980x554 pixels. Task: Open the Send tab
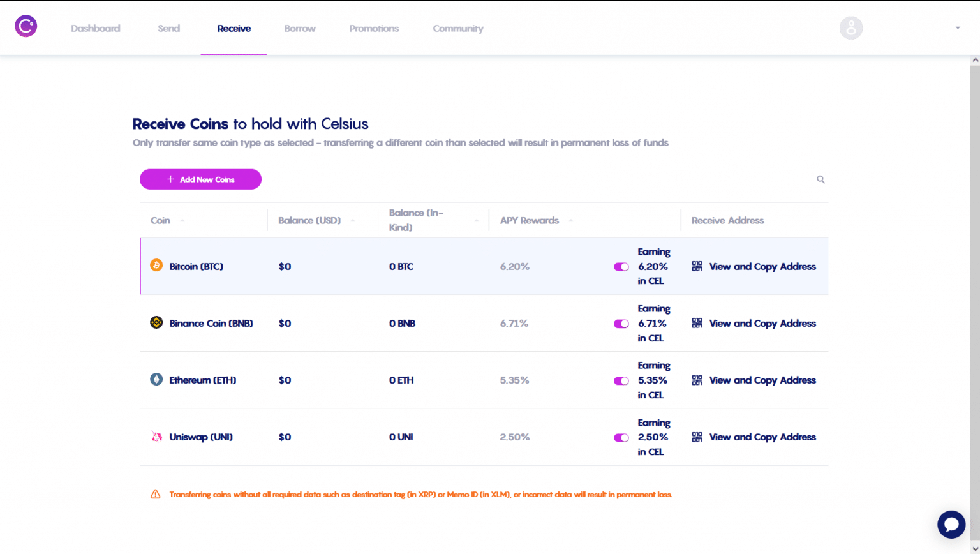click(x=169, y=28)
